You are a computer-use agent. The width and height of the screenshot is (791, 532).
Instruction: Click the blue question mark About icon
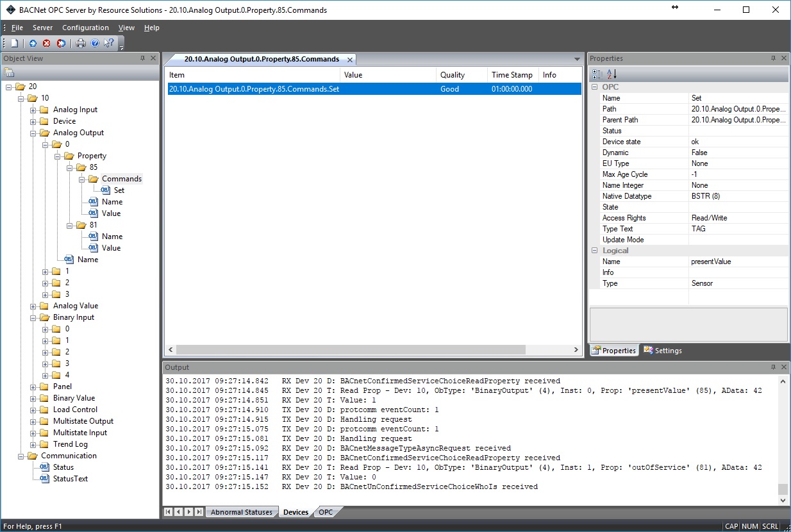coord(95,43)
